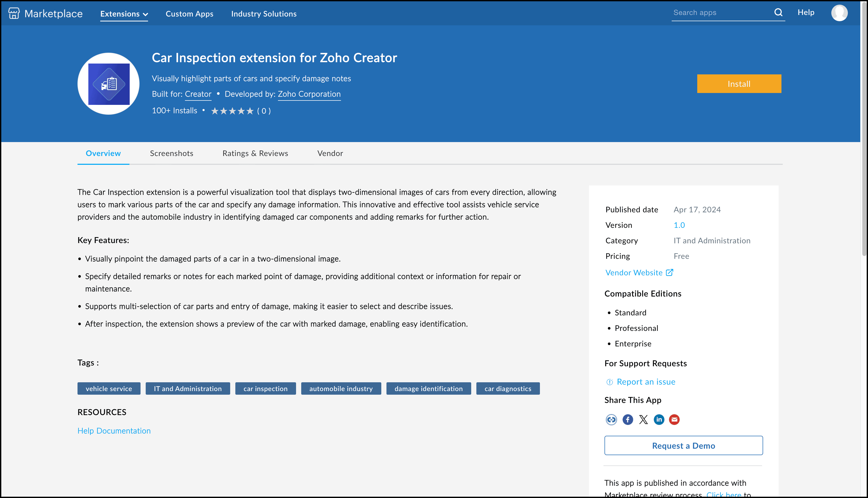The image size is (868, 498).
Task: Click the Request a Demo button
Action: pos(683,445)
